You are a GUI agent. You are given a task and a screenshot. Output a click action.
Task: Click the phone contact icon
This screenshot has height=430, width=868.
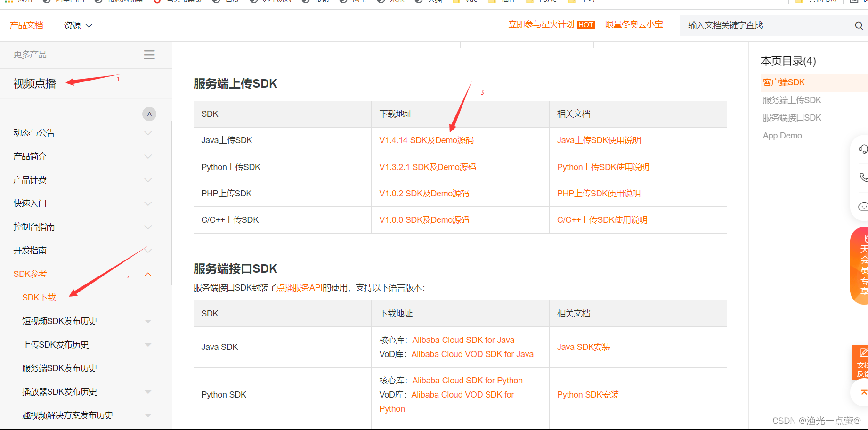click(x=863, y=178)
